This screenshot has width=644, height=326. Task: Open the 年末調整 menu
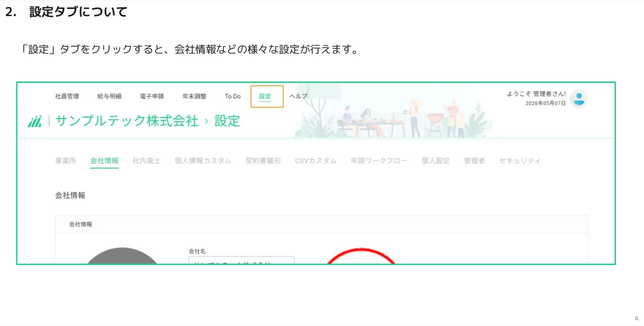coord(194,96)
